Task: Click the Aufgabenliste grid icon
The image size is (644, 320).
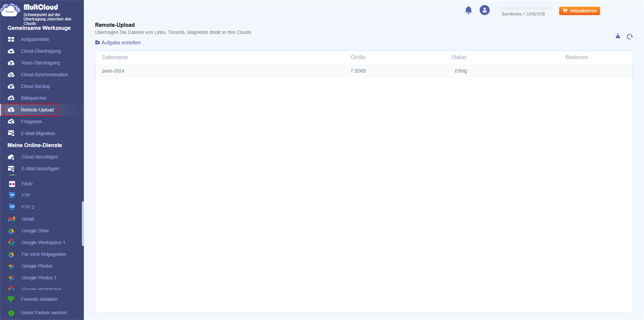Action: (x=11, y=40)
